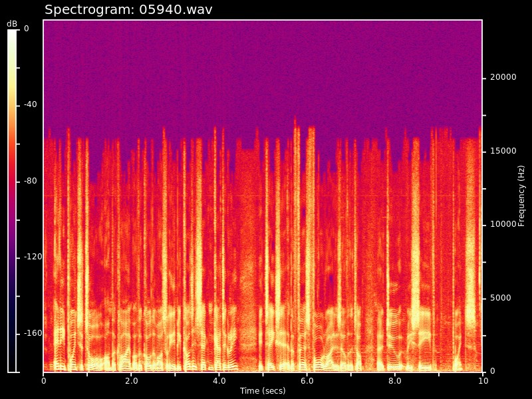Image resolution: width=532 pixels, height=399 pixels.
Task: Select the 4.0 second time axis tick
Action: tap(219, 381)
